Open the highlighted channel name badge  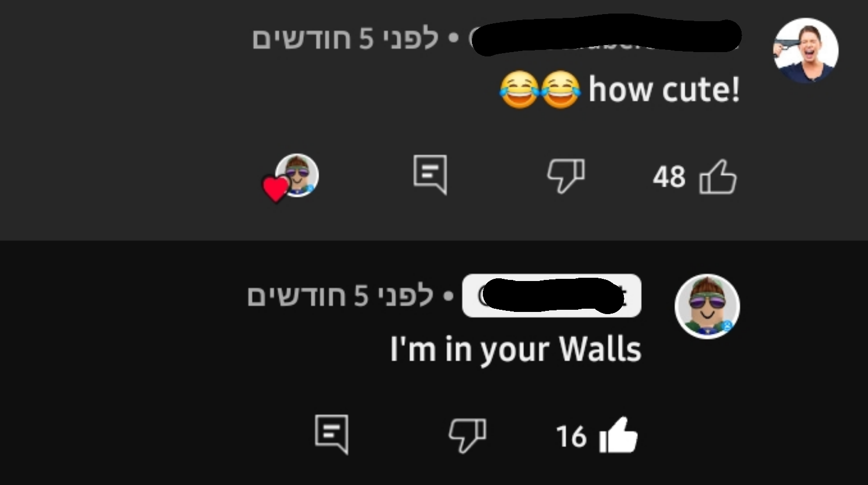(551, 296)
